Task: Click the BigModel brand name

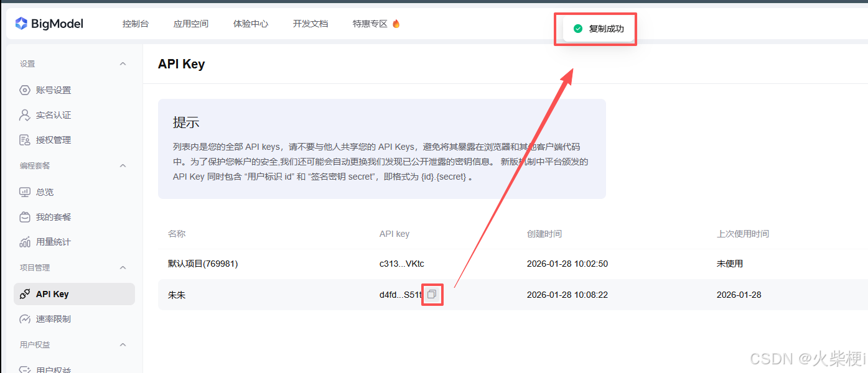Action: (x=57, y=24)
